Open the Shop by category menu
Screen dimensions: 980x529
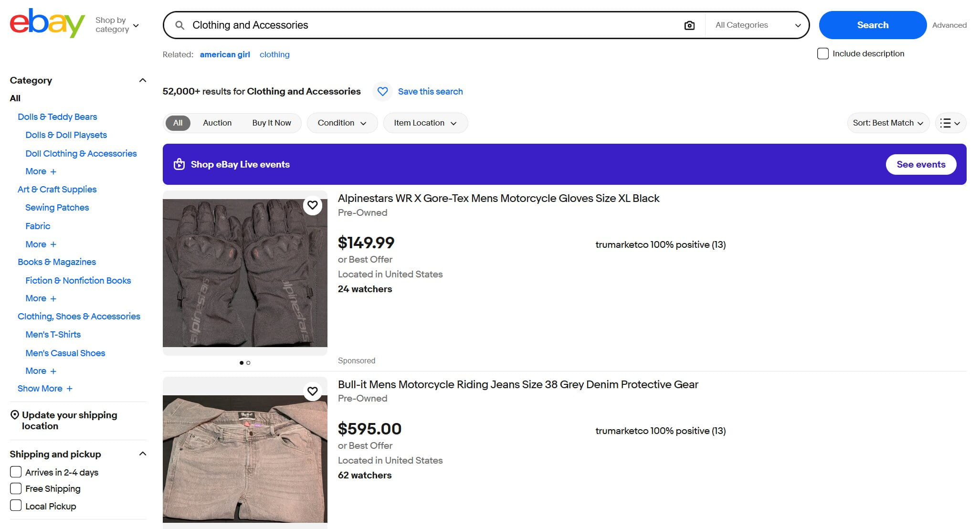click(117, 25)
